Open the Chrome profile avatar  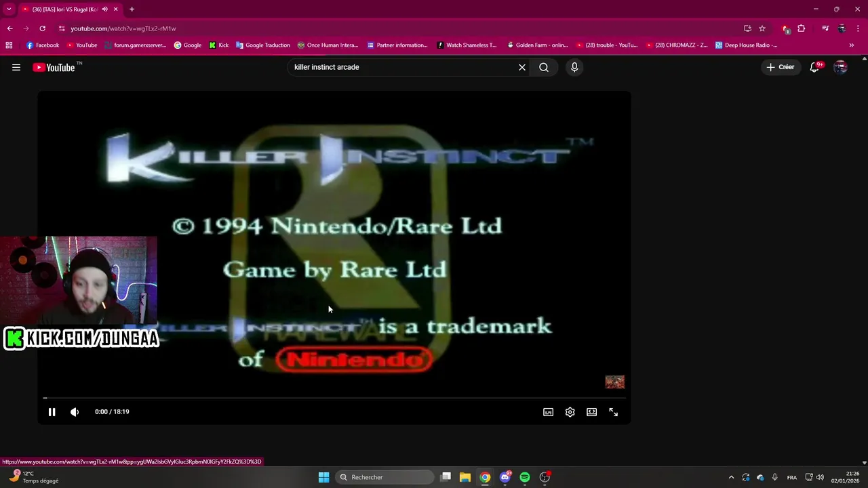[x=842, y=28]
